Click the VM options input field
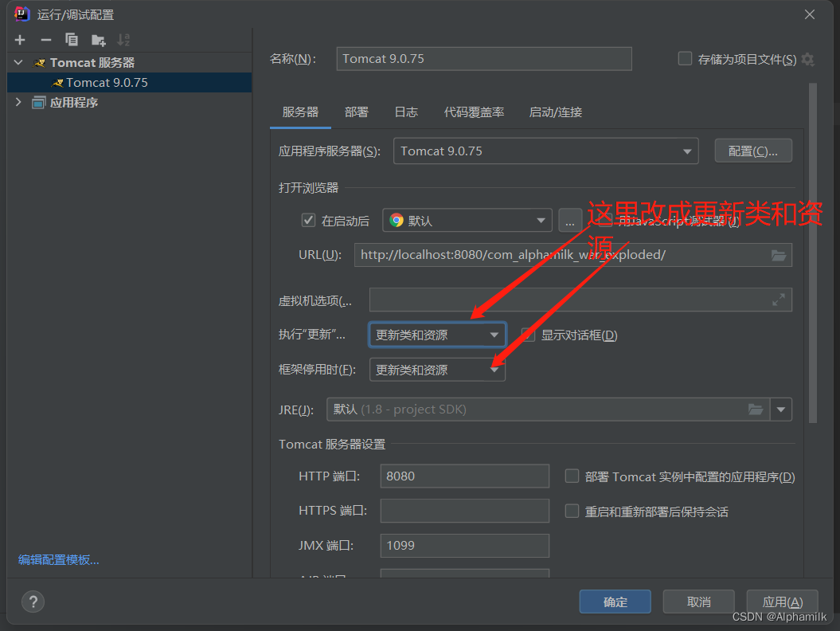Screen dimensions: 840x631 click(x=580, y=300)
